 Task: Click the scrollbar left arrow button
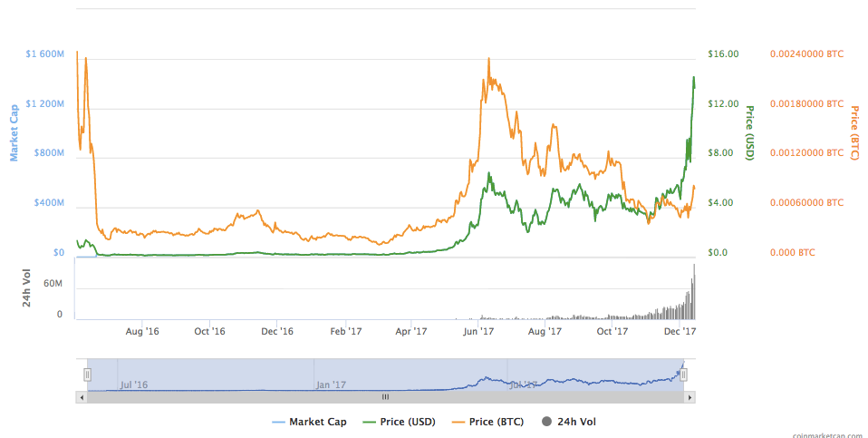coord(82,397)
